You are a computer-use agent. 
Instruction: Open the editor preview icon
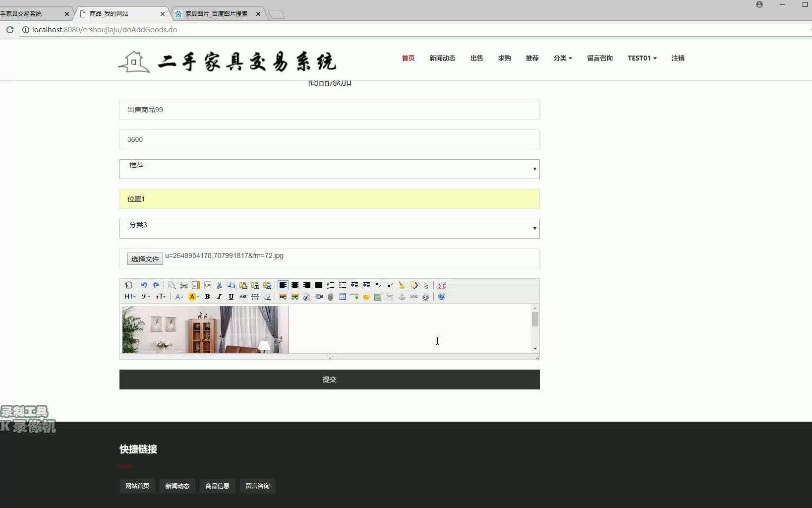tap(172, 285)
